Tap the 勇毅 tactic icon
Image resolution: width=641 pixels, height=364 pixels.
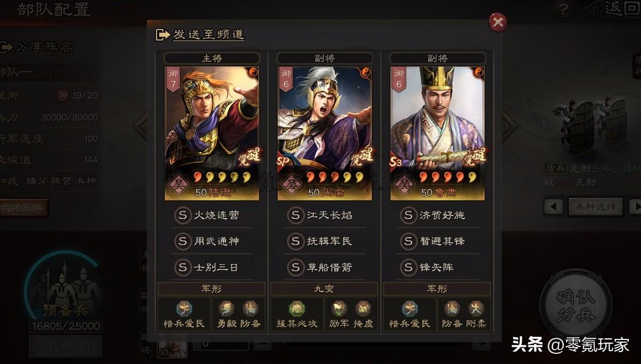click(x=225, y=314)
